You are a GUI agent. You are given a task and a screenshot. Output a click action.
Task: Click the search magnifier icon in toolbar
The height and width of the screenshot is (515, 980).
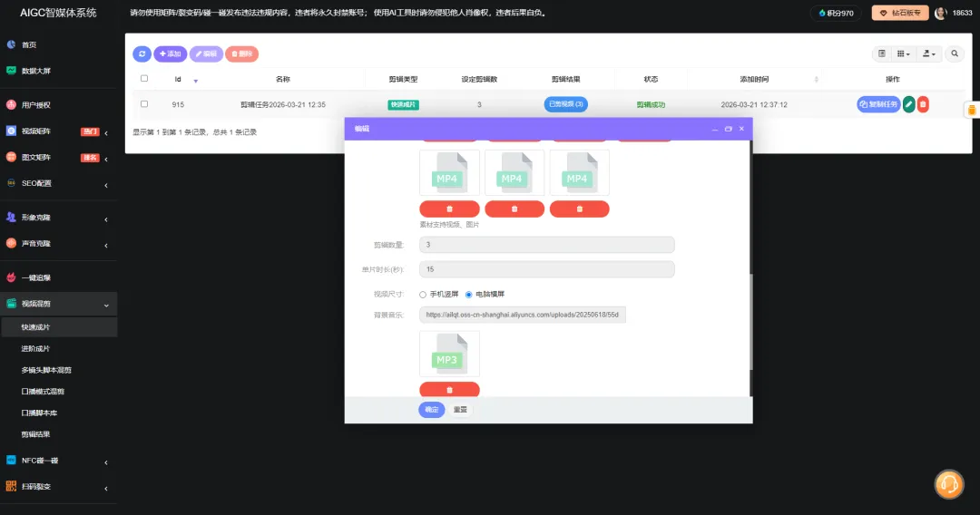pos(955,53)
